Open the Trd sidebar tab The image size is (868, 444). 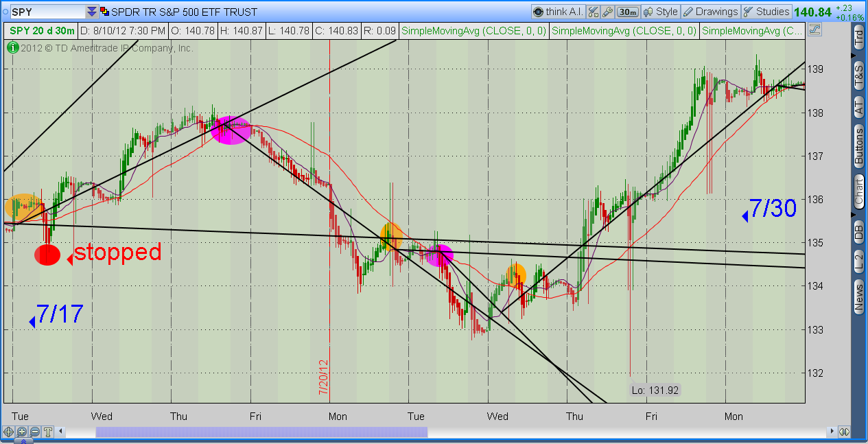(x=858, y=38)
